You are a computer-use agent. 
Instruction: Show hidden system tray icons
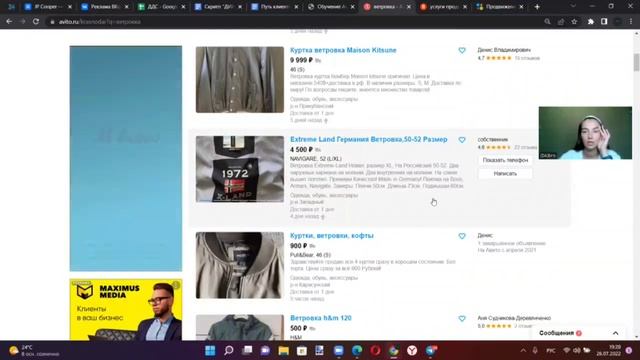pyautogui.click(x=523, y=351)
